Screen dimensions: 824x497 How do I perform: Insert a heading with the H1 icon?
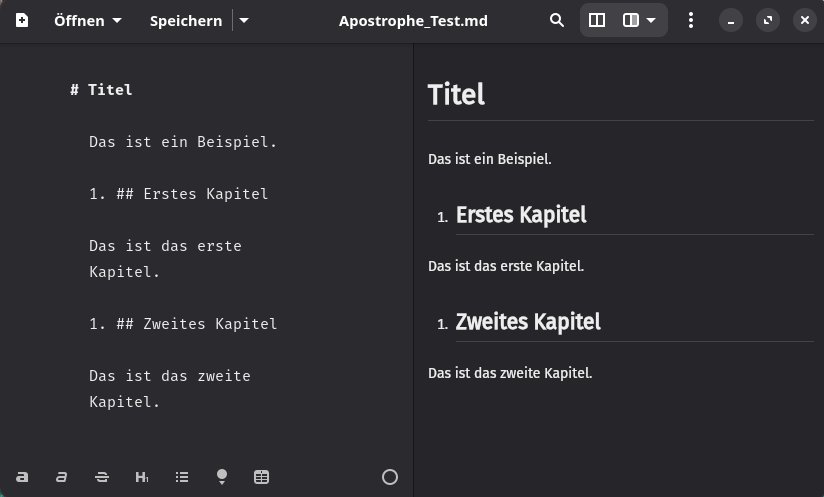point(141,477)
